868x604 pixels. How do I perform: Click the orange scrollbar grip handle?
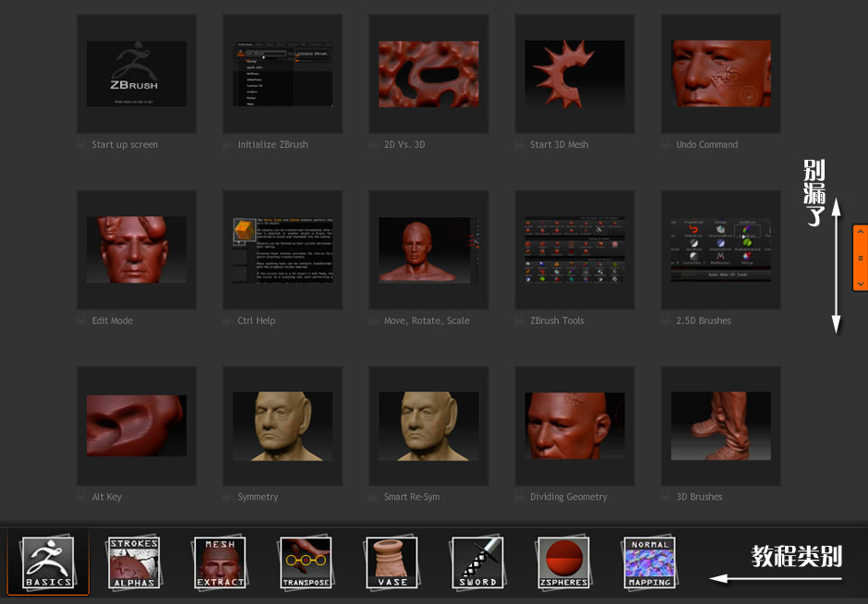(861, 258)
